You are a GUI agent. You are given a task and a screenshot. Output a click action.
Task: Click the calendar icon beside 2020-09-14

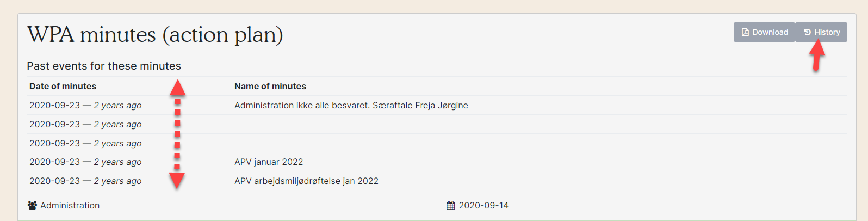click(450, 205)
